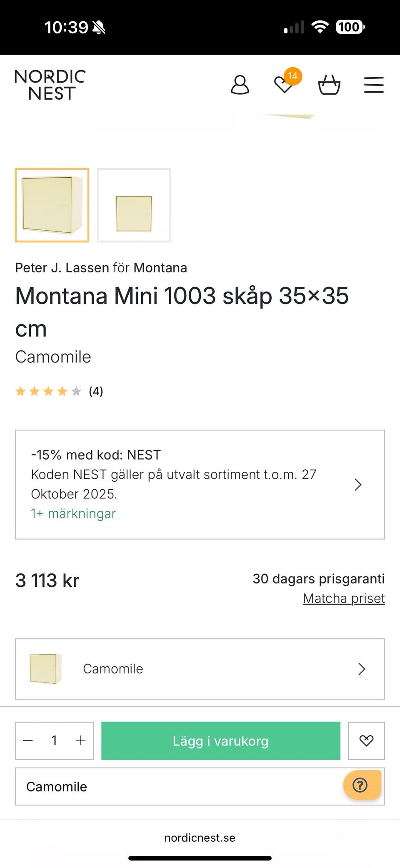Open the shopping basket icon
The width and height of the screenshot is (400, 868).
point(329,85)
